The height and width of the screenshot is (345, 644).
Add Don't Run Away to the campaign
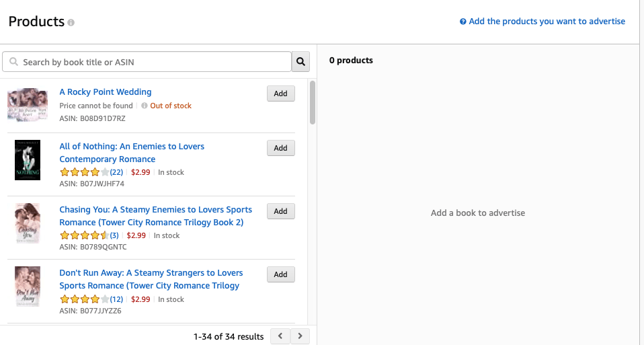pos(280,274)
